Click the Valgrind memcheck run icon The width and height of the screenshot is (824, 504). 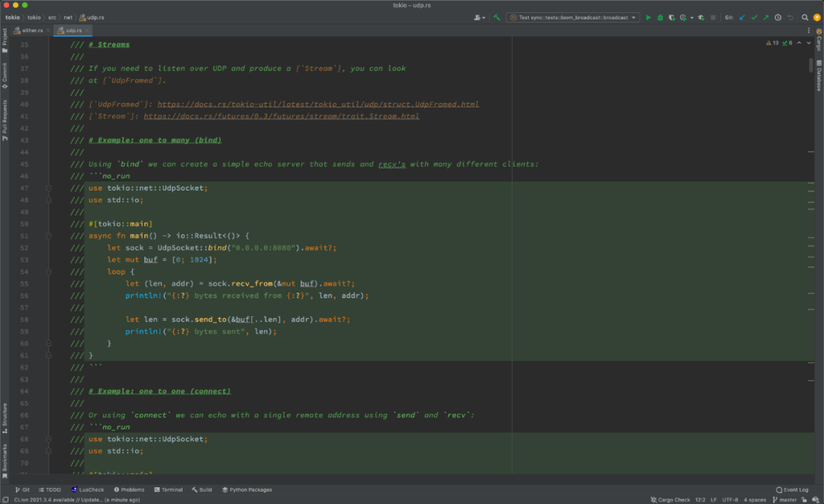(x=701, y=18)
